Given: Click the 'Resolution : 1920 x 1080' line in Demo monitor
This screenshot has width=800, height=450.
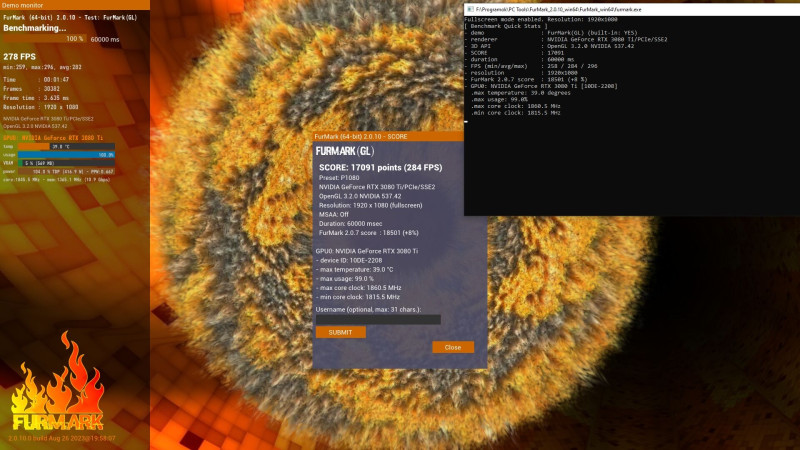Looking at the screenshot, I should click(41, 107).
